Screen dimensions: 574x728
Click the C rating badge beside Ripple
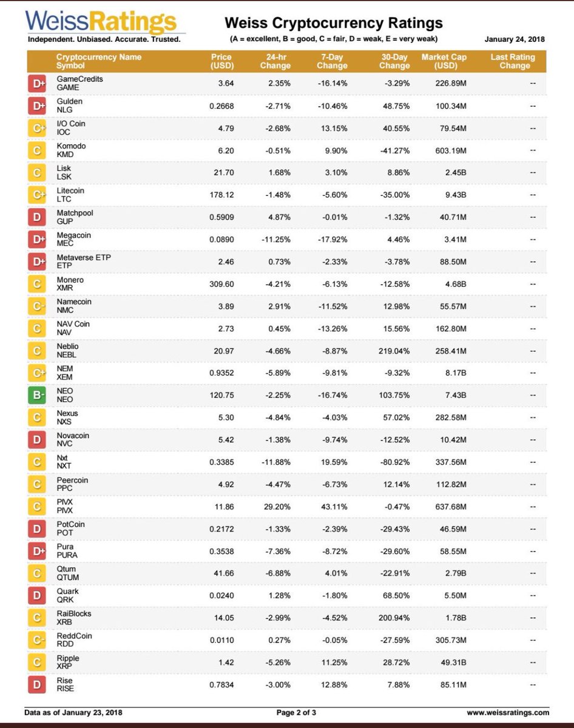38,662
